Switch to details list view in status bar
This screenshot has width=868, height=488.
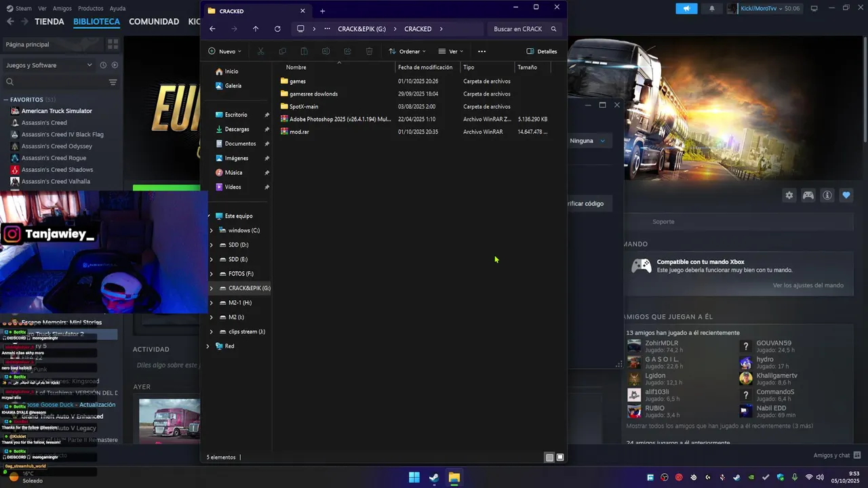tap(549, 457)
